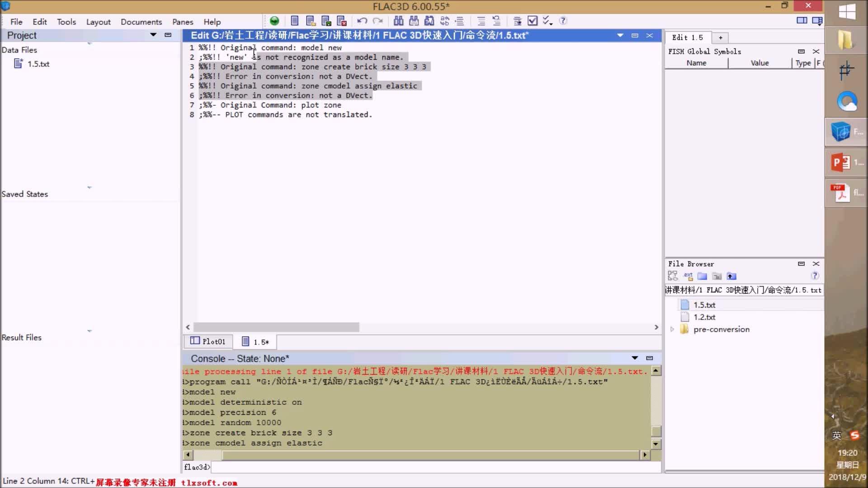868x488 pixels.
Task: Open the Tools menu
Action: pos(66,22)
